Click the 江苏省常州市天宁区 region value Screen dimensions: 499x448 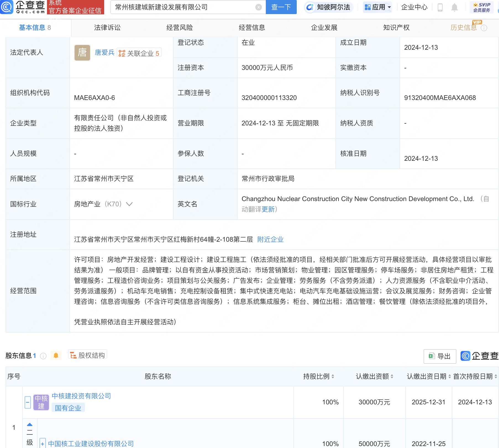point(104,179)
